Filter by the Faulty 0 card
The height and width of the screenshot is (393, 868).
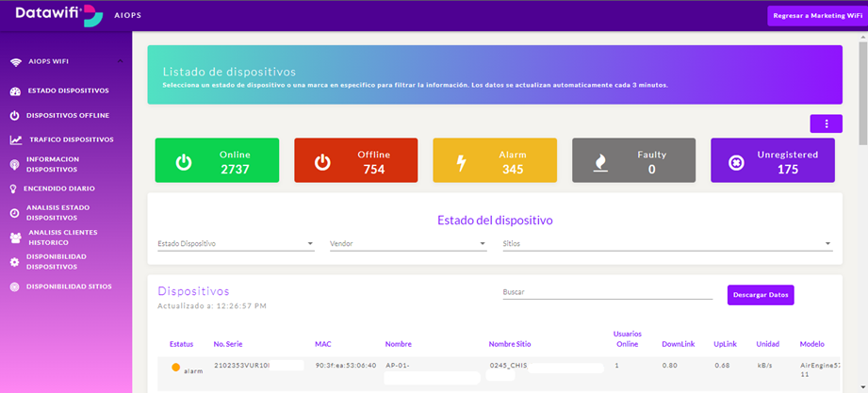tap(634, 160)
